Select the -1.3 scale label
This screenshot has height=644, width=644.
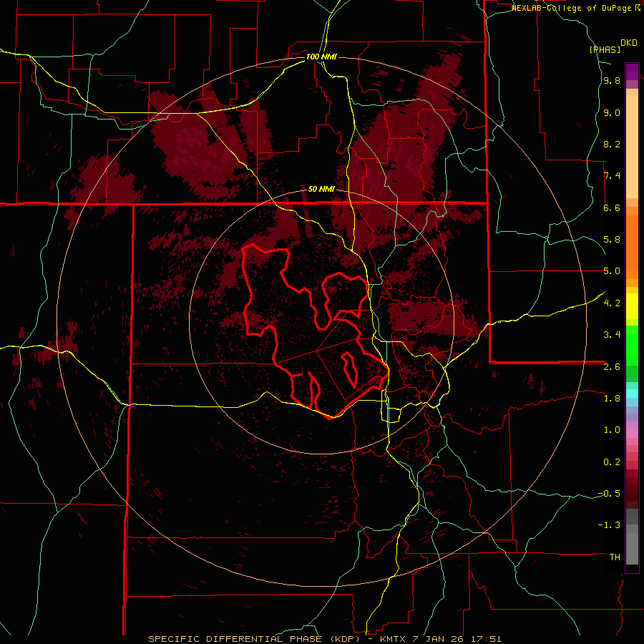point(609,525)
